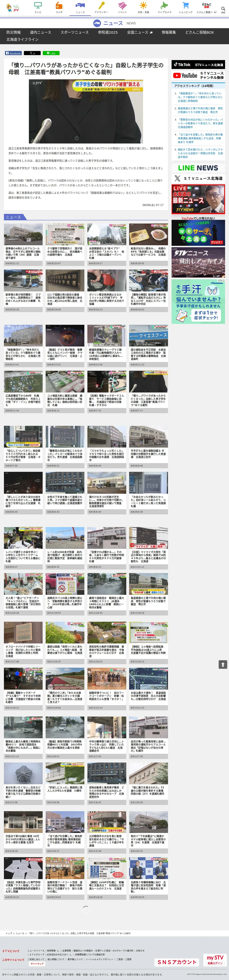Image resolution: width=229 pixels, height=980 pixels.
Task: Open the どさんこ投稿BOX menu item
Action: click(200, 32)
